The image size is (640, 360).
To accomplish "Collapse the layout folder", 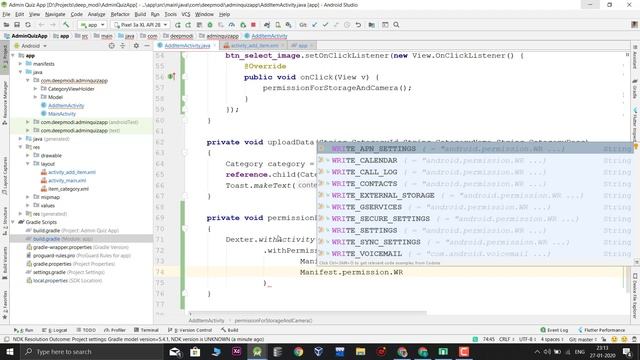I will click(x=28, y=164).
